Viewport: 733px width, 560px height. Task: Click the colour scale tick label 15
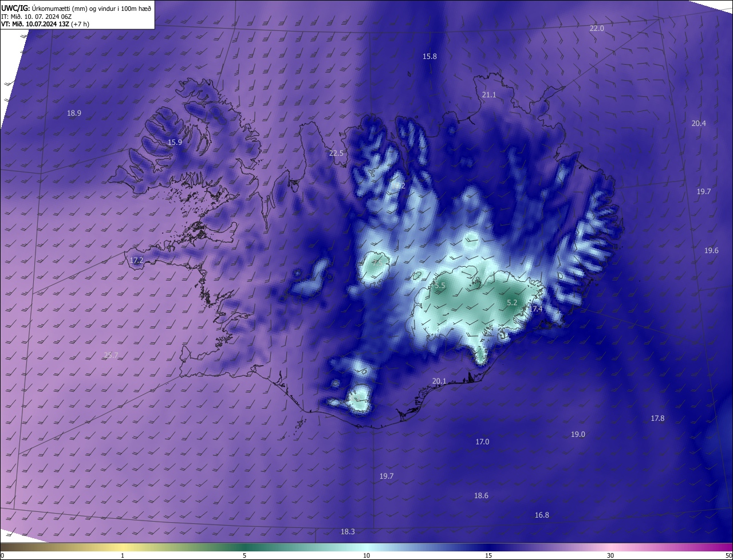point(488,555)
